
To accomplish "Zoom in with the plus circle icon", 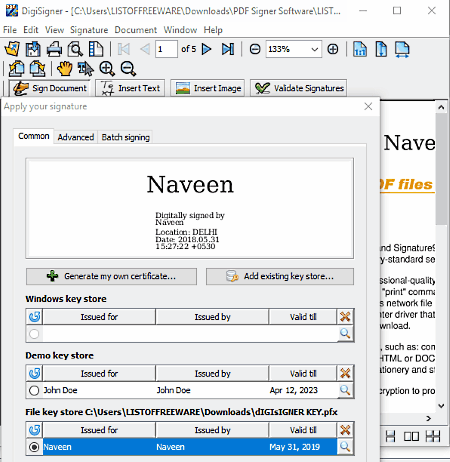I will (x=333, y=49).
